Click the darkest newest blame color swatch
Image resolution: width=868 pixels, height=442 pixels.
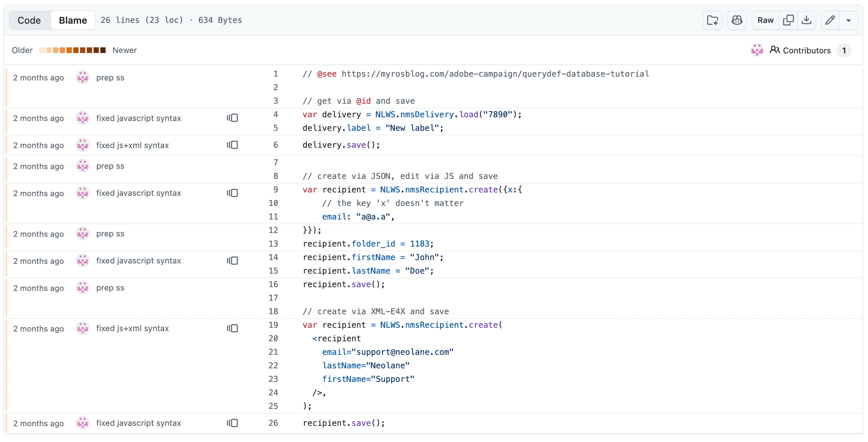pos(103,50)
